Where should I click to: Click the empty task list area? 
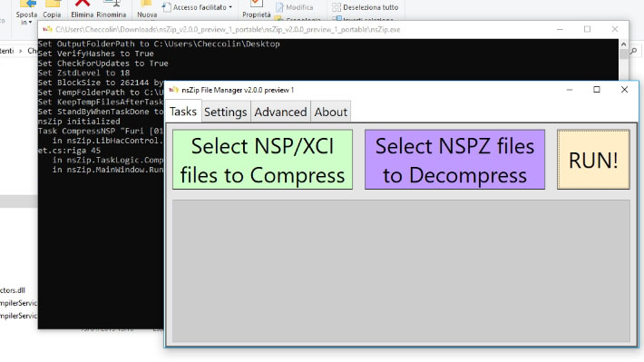tap(401, 270)
